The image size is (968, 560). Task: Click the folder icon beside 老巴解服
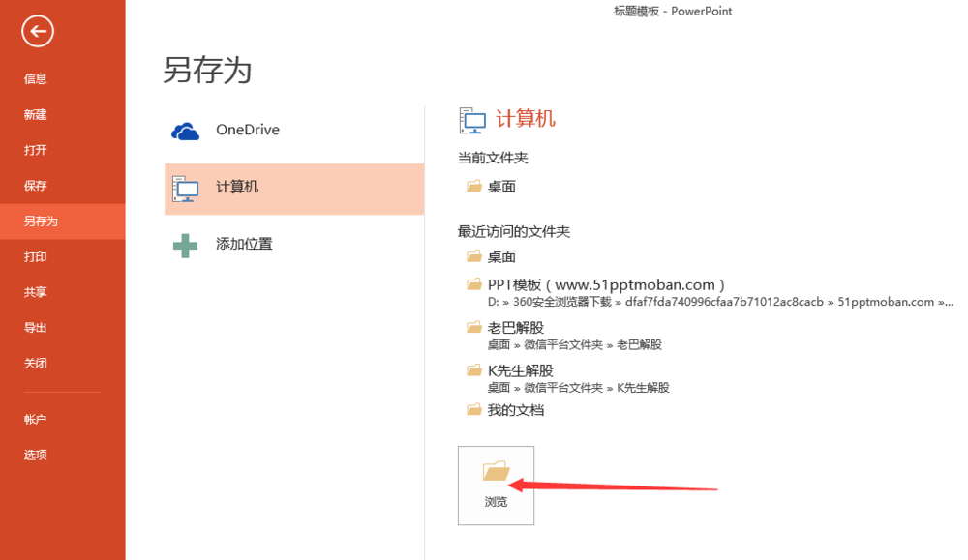(474, 328)
